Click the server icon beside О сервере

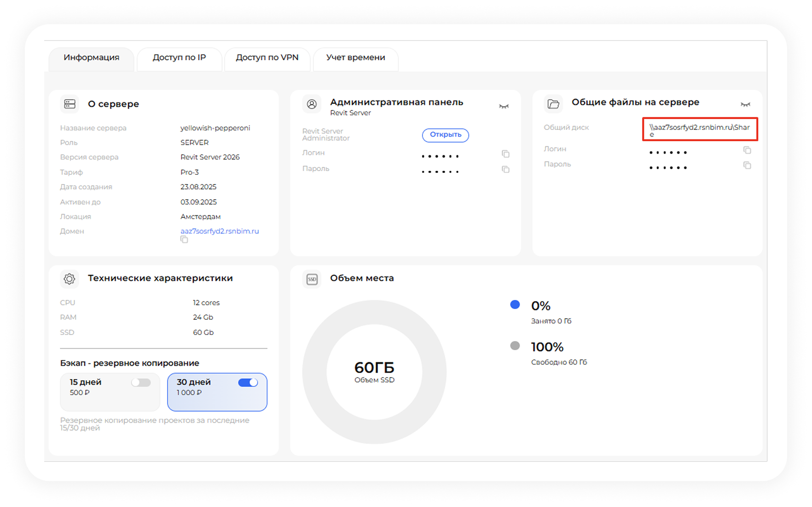(x=70, y=104)
